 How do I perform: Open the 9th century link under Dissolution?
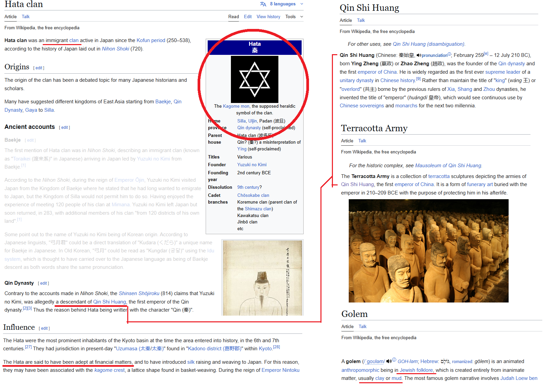pos(248,187)
